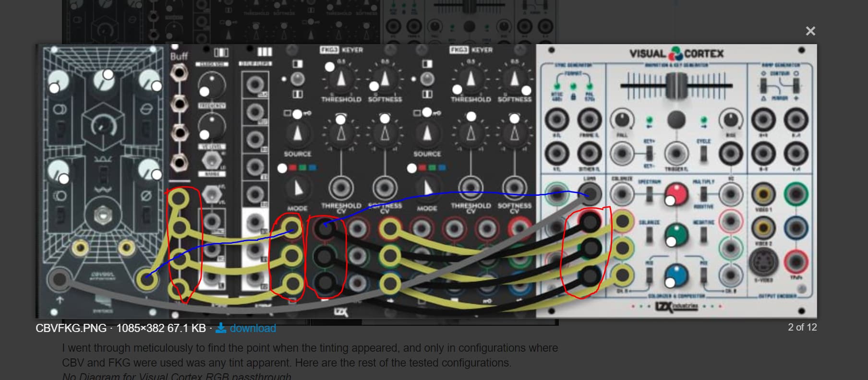Click the Rise knob on Visual Cortex
868x380 pixels.
click(x=730, y=119)
